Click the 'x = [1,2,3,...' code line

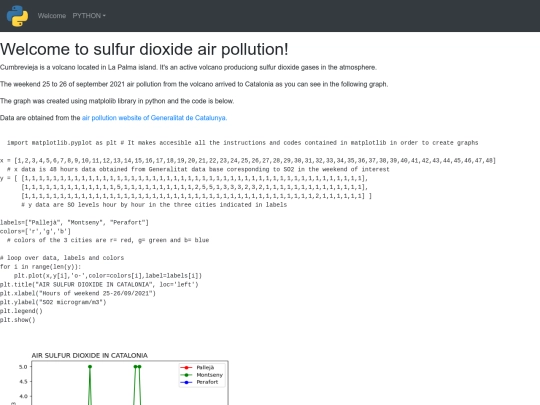point(248,160)
